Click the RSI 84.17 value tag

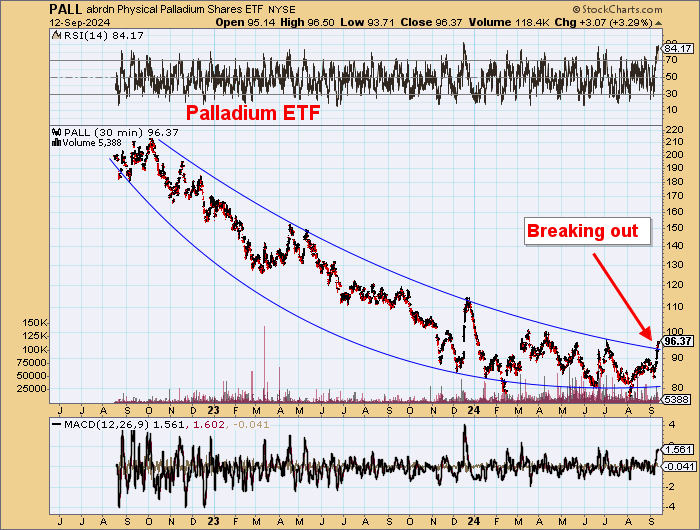click(x=677, y=48)
